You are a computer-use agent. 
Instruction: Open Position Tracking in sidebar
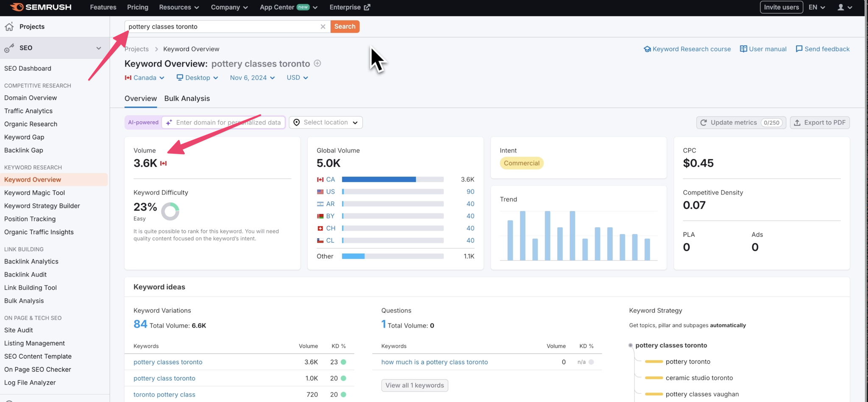(30, 219)
